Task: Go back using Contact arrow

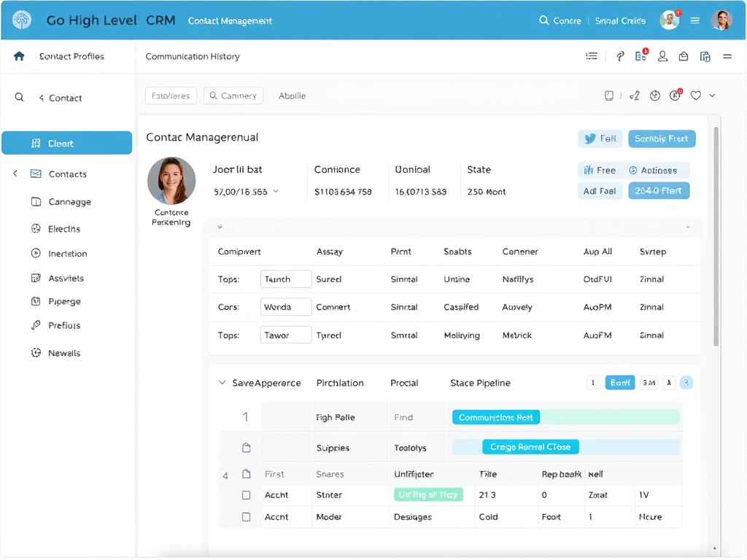Action: [x=41, y=98]
